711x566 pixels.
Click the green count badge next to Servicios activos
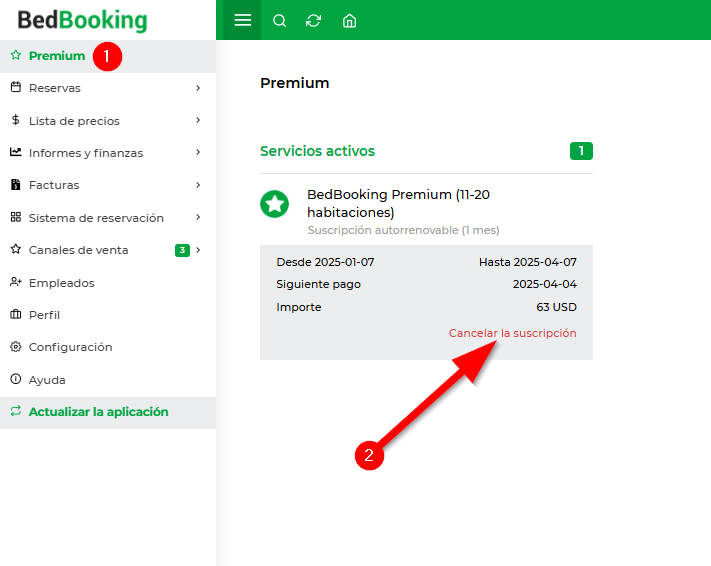coord(581,151)
